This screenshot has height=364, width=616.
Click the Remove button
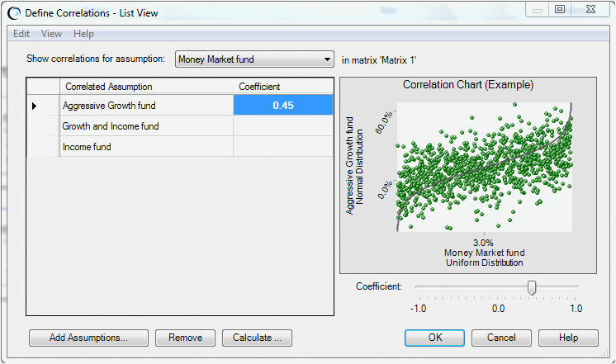pyautogui.click(x=186, y=338)
